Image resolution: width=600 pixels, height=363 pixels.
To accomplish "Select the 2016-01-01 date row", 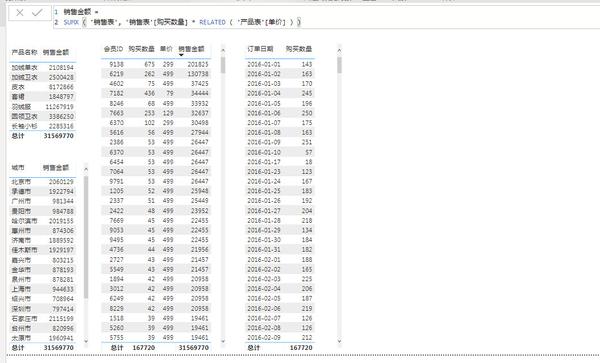I will tap(280, 64).
